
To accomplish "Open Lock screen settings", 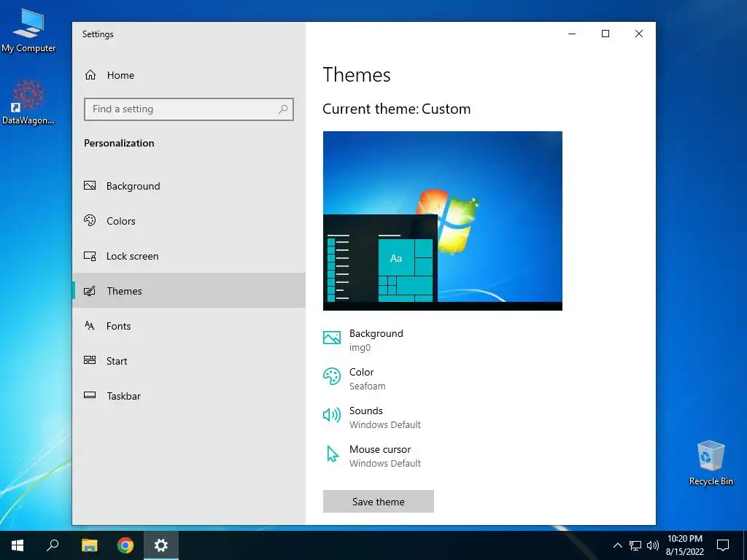I will point(189,256).
